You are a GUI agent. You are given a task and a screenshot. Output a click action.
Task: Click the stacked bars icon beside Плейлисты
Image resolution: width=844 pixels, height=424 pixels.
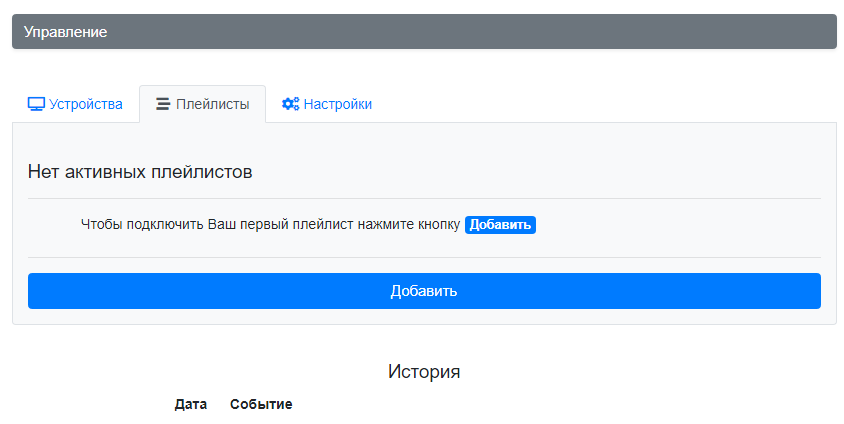(x=163, y=104)
